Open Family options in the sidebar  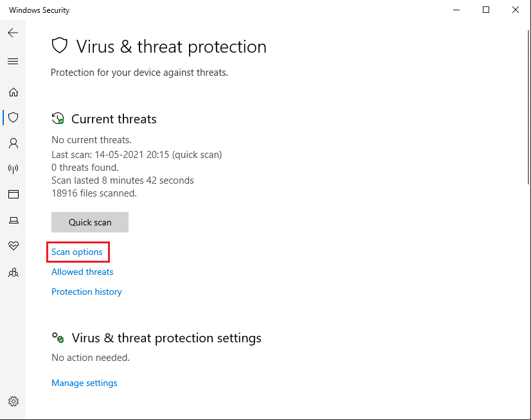point(13,272)
